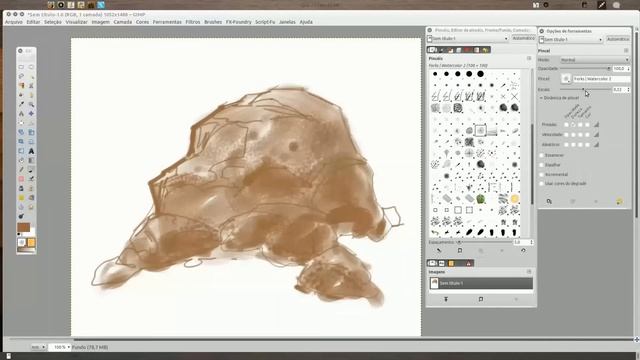Open Imagens panel tab menu button
Image resolution: width=640 pixels, height=360 pixels.
tap(529, 272)
